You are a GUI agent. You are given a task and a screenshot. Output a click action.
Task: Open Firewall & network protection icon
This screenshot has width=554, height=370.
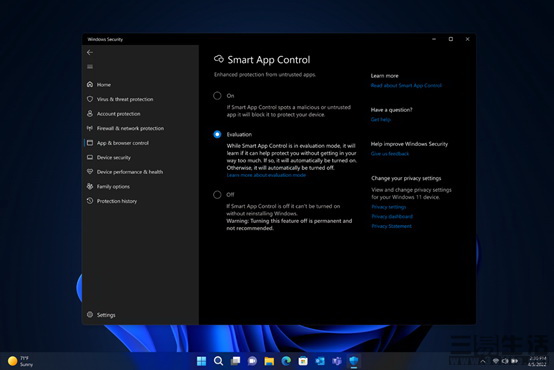(x=90, y=128)
